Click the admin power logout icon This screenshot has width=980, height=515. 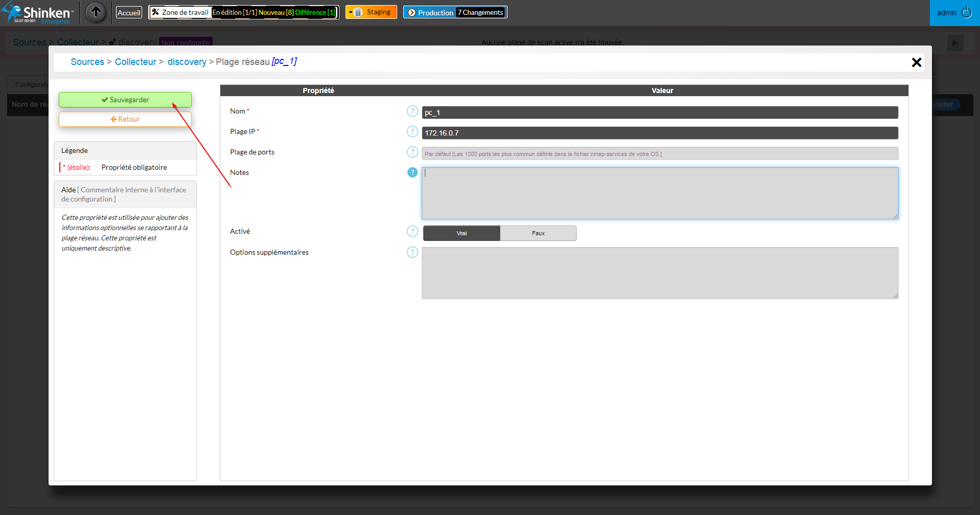point(966,13)
